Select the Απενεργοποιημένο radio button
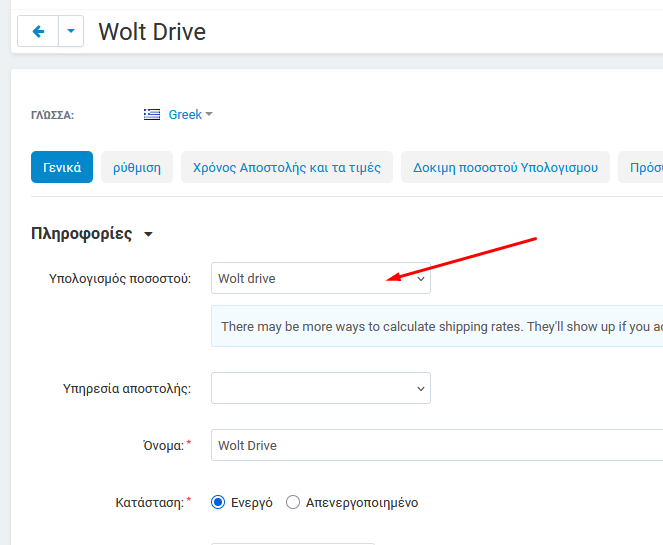This screenshot has width=663, height=545. click(293, 502)
